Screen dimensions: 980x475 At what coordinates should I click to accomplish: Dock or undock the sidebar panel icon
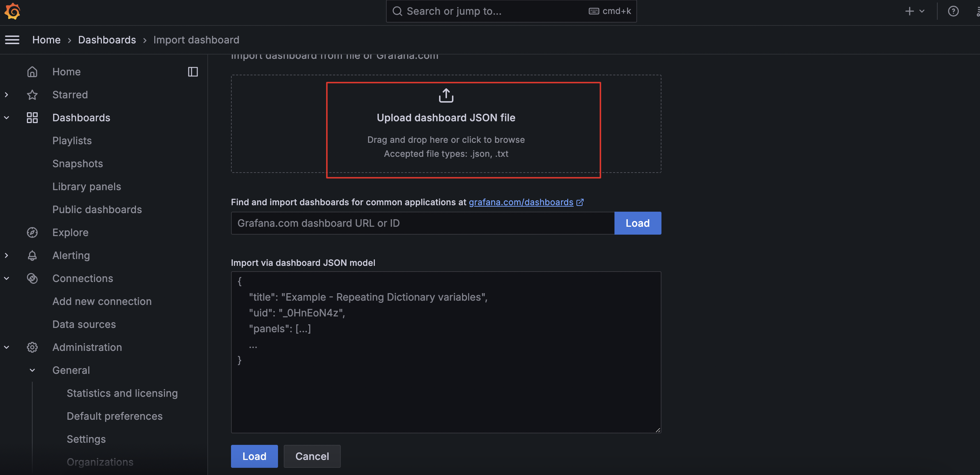coord(193,71)
